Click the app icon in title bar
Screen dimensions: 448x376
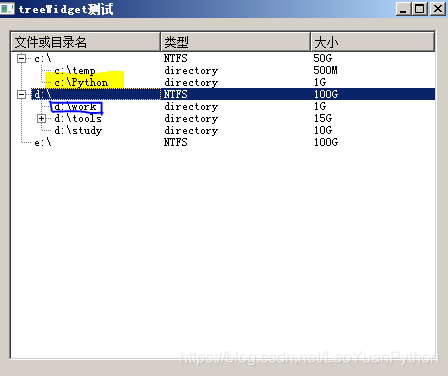tap(7, 9)
